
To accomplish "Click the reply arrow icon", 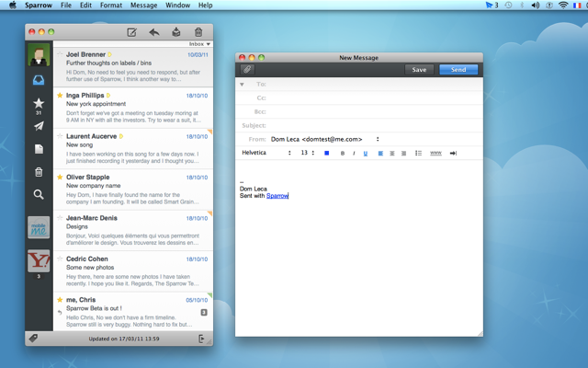I will [x=154, y=33].
